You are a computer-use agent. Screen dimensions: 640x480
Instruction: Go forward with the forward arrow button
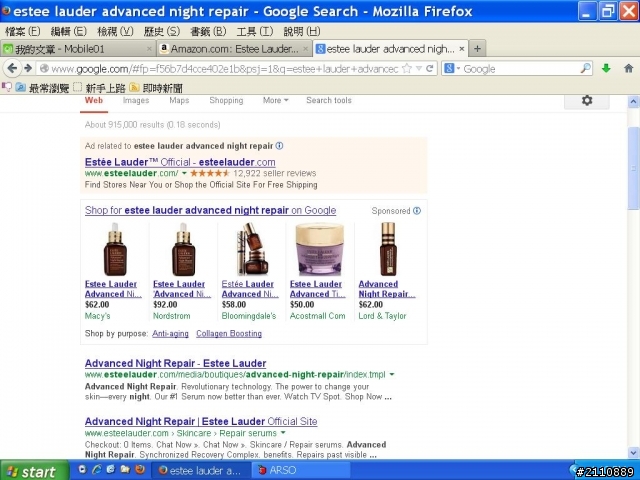coord(28,68)
